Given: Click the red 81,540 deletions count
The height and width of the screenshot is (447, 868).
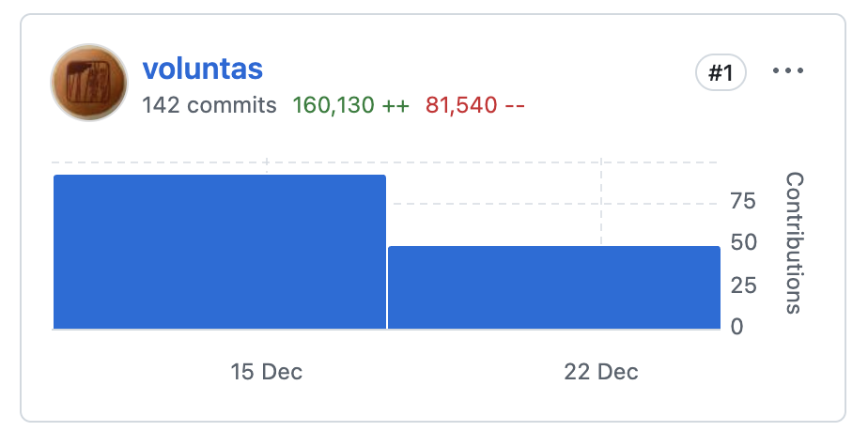Looking at the screenshot, I should point(475,104).
